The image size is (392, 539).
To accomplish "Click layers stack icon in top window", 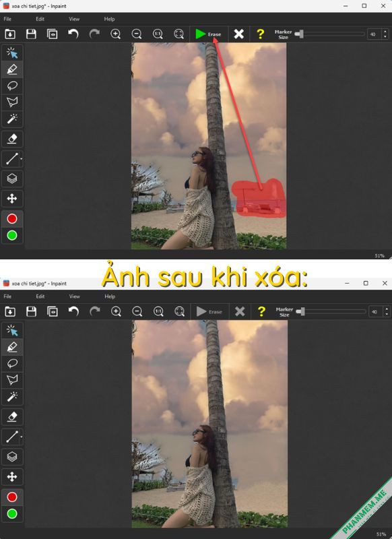I will 12,179.
